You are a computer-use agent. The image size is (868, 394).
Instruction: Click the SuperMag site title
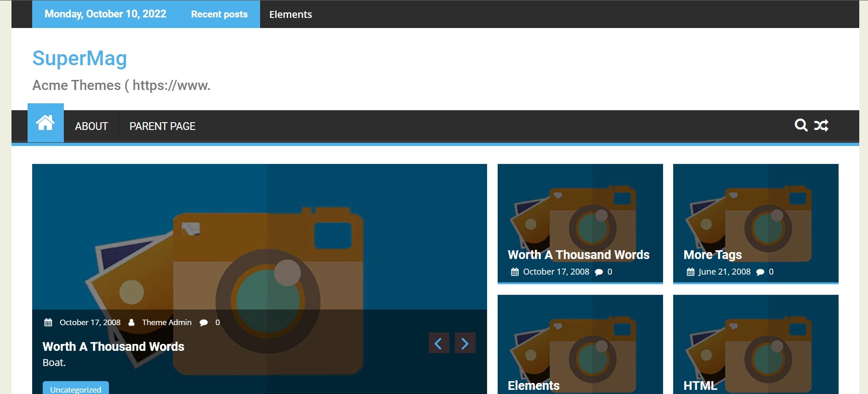coord(79,58)
